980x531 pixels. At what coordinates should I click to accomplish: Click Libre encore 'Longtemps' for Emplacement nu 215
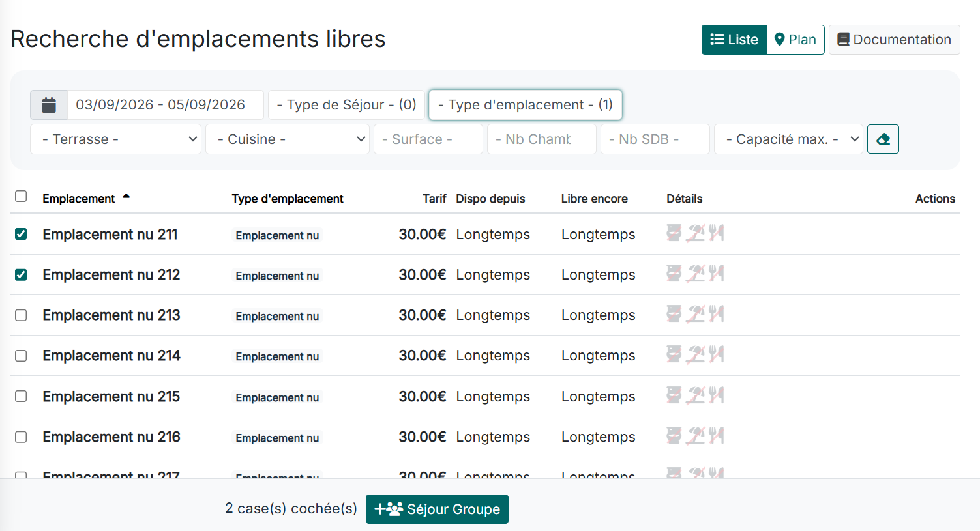tap(598, 397)
